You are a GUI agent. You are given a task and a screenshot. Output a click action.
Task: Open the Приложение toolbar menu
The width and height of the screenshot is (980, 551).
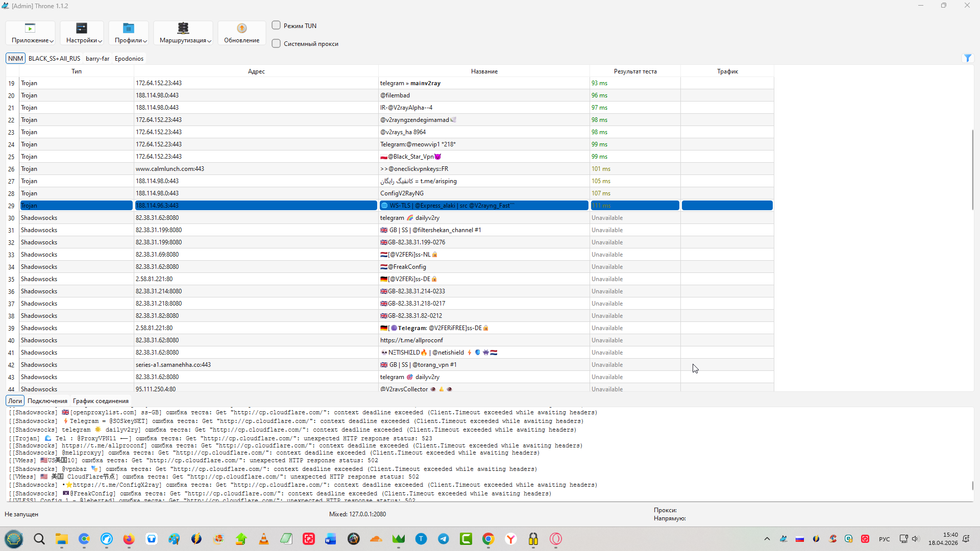coord(31,33)
